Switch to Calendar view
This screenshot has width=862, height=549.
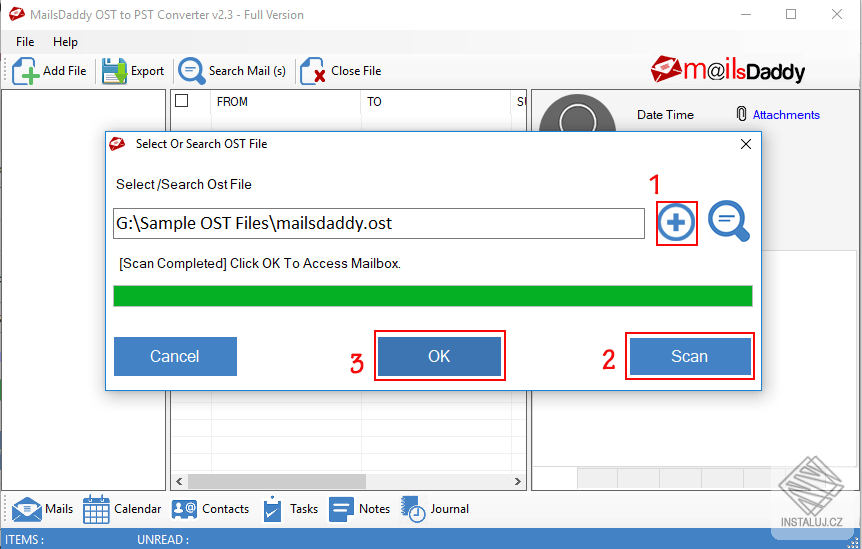(x=122, y=509)
